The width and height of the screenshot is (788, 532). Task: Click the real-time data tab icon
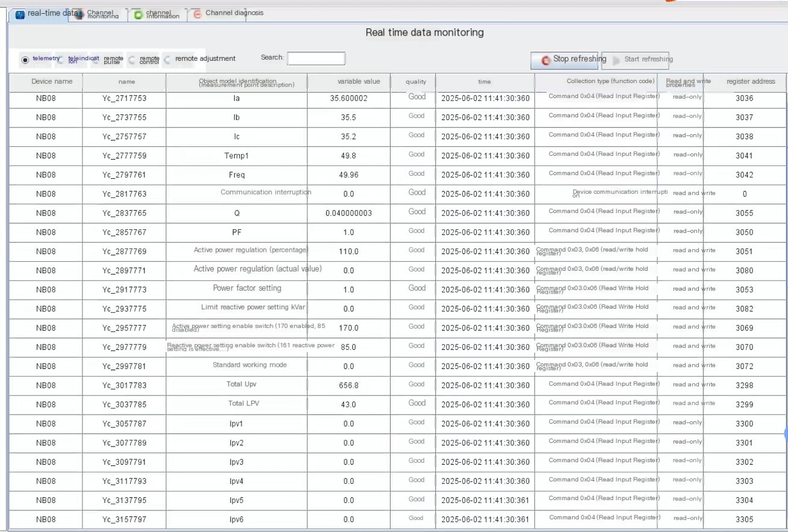tap(20, 15)
